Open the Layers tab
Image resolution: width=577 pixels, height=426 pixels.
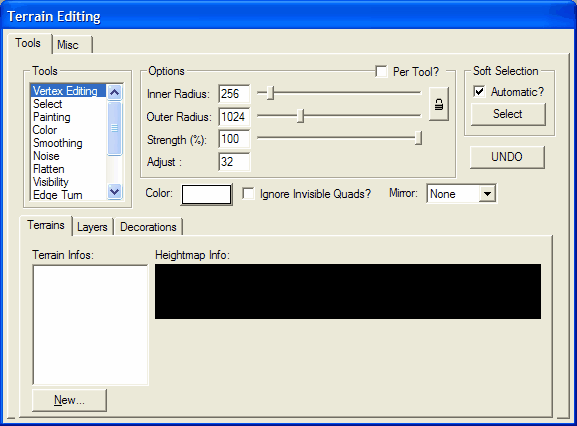(92, 227)
